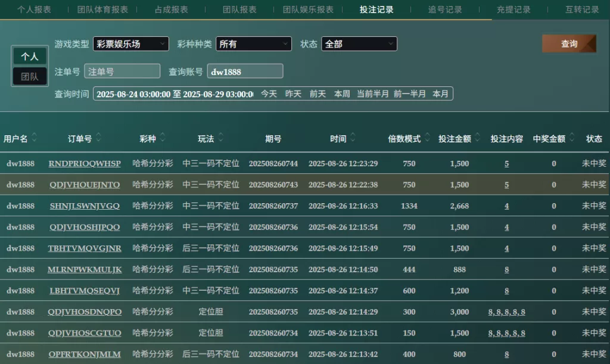Screen dimensions: 610x364
Task: Focus the 查询账号 field dw1888
Action: pyautogui.click(x=245, y=71)
